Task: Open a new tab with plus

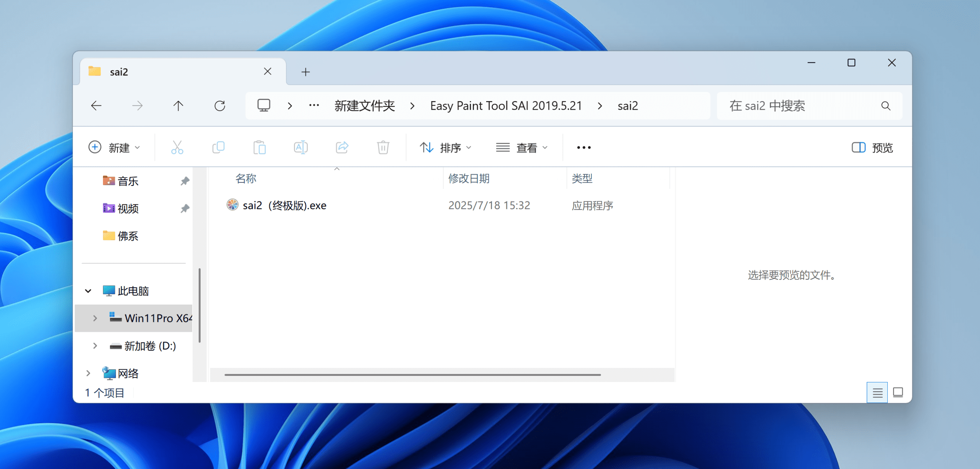Action: 305,72
